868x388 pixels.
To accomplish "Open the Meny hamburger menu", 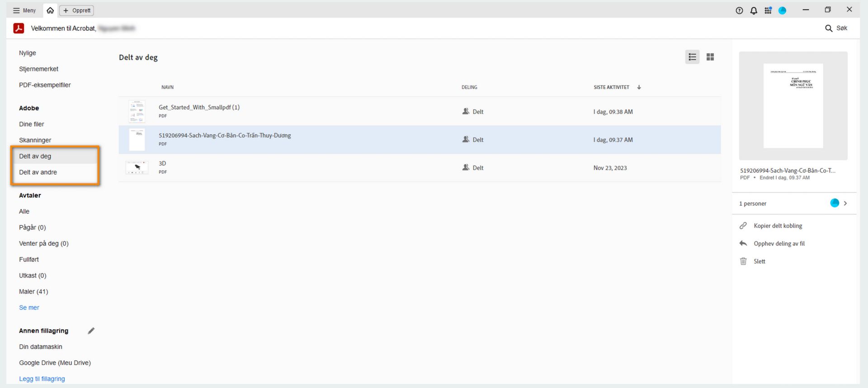I will [24, 10].
